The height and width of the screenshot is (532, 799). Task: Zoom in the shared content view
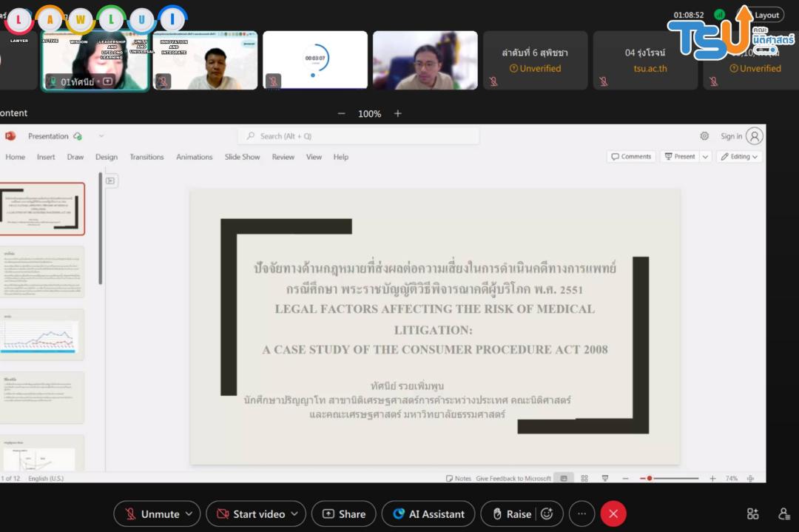[398, 114]
